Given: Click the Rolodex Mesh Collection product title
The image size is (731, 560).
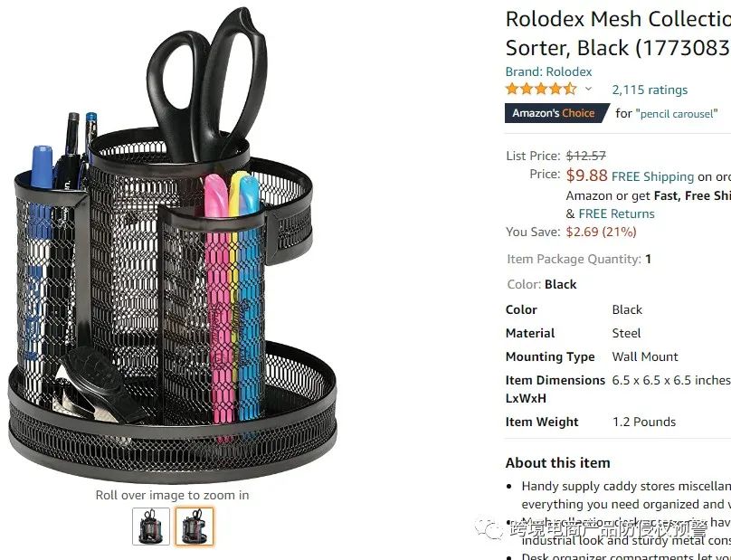Looking at the screenshot, I should click(x=617, y=32).
